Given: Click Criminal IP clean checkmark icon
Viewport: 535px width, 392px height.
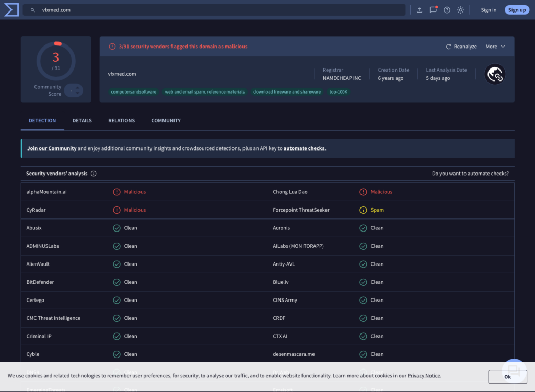Looking at the screenshot, I should coord(117,337).
